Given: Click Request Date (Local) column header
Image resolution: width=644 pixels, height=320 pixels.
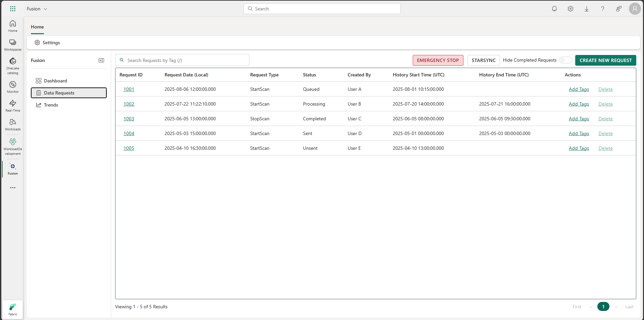Looking at the screenshot, I should tap(186, 75).
